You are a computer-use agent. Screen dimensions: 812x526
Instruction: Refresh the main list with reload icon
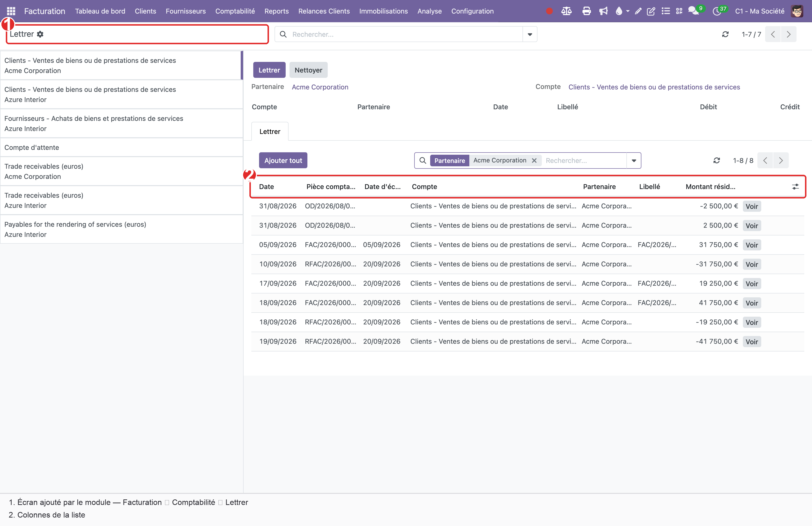point(725,34)
